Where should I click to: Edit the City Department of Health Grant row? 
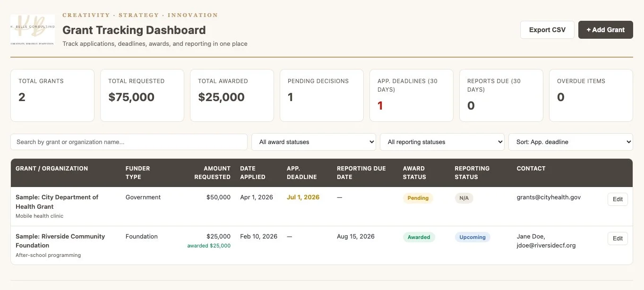coord(618,199)
